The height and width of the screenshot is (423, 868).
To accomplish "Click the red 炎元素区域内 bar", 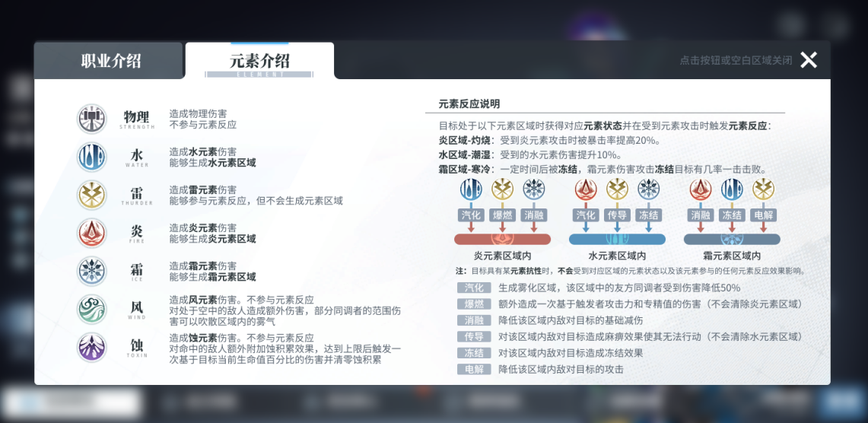I will click(502, 240).
